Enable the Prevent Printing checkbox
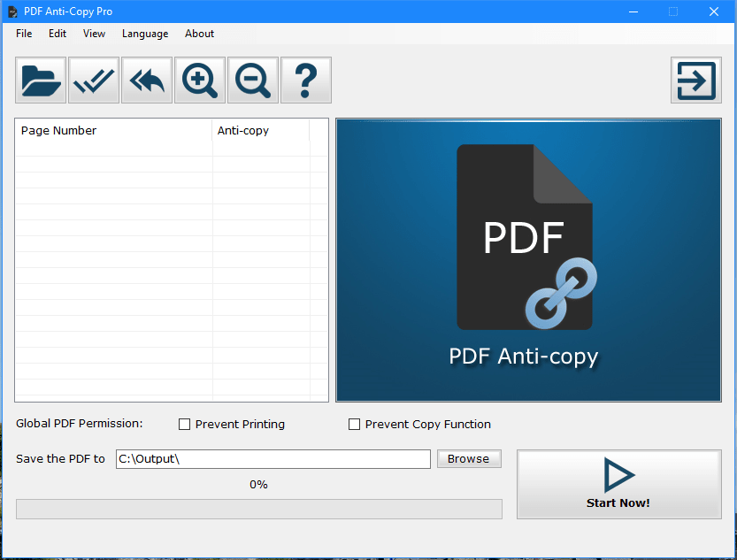The width and height of the screenshot is (737, 560). pyautogui.click(x=184, y=425)
